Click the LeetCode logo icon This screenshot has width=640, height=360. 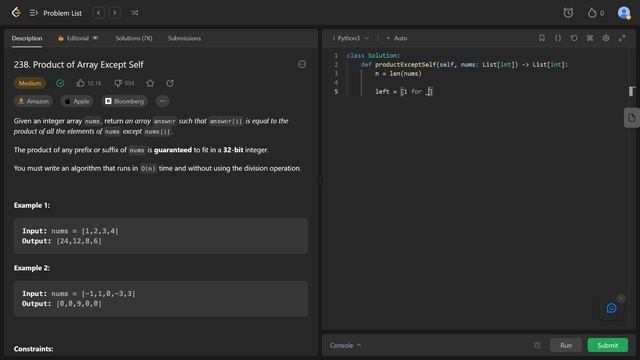[16, 13]
